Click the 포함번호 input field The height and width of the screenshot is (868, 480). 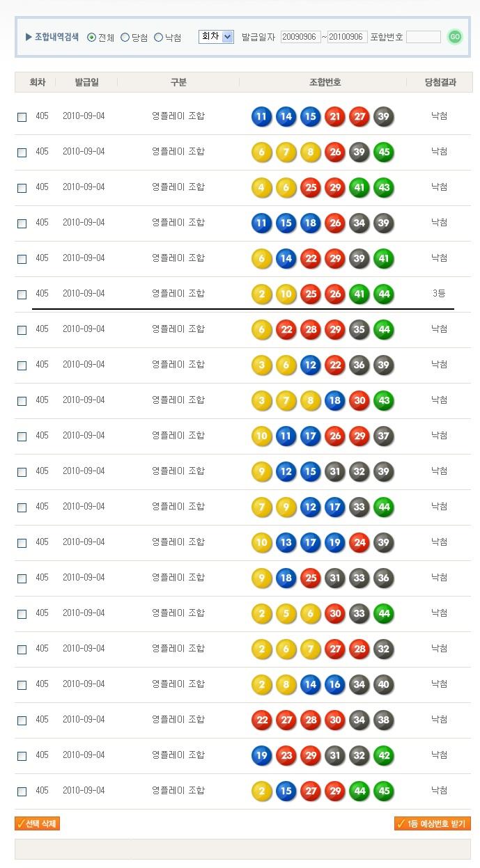coord(424,37)
